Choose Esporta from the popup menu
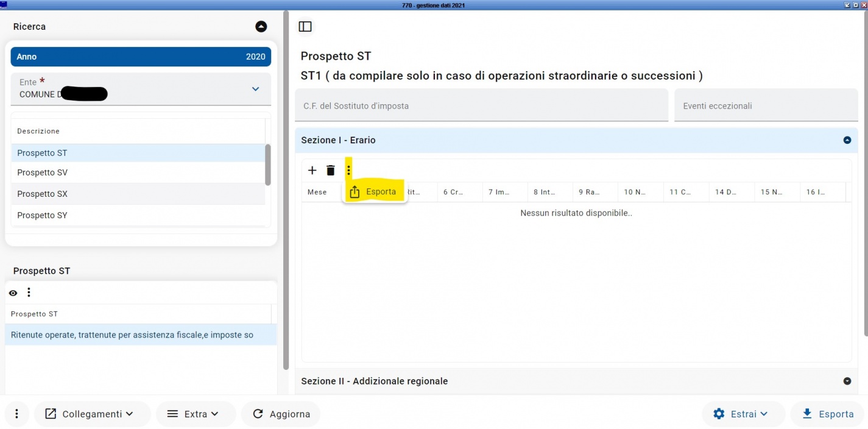This screenshot has height=429, width=868. click(x=375, y=191)
